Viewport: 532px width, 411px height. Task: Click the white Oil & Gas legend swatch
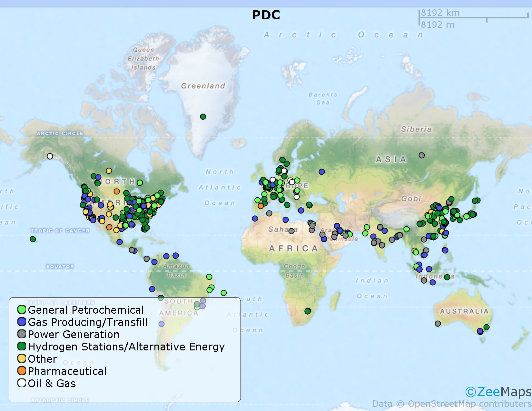click(x=22, y=383)
